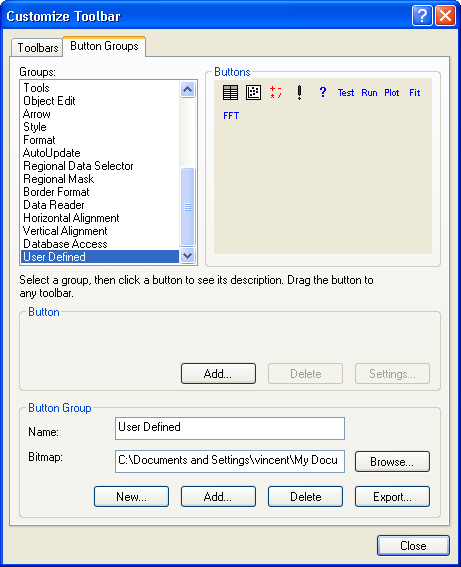Image resolution: width=461 pixels, height=567 pixels.
Task: Select the Test button icon
Action: (346, 93)
